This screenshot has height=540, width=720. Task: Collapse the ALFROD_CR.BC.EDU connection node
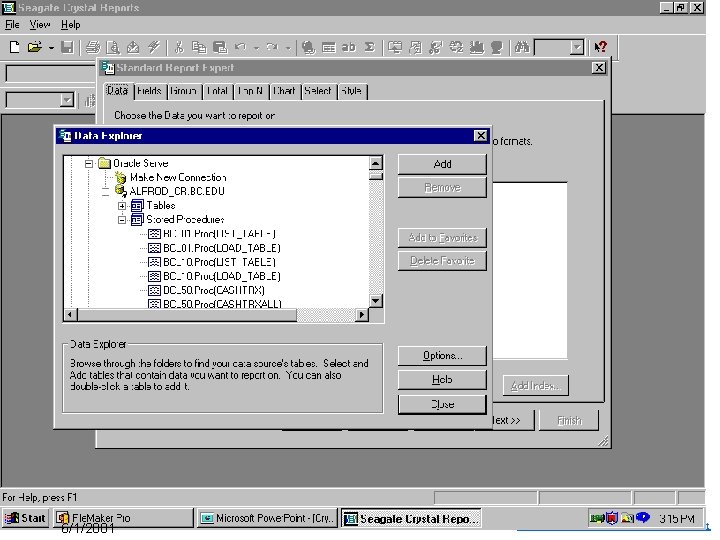pos(106,192)
